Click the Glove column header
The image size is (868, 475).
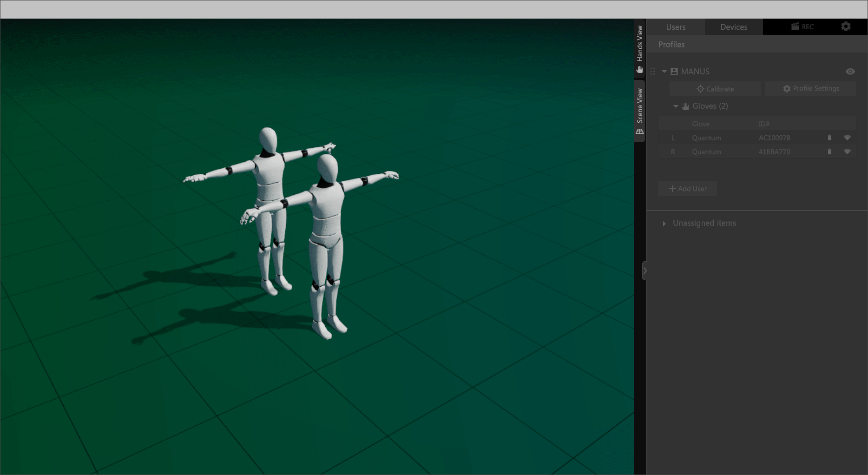click(700, 124)
